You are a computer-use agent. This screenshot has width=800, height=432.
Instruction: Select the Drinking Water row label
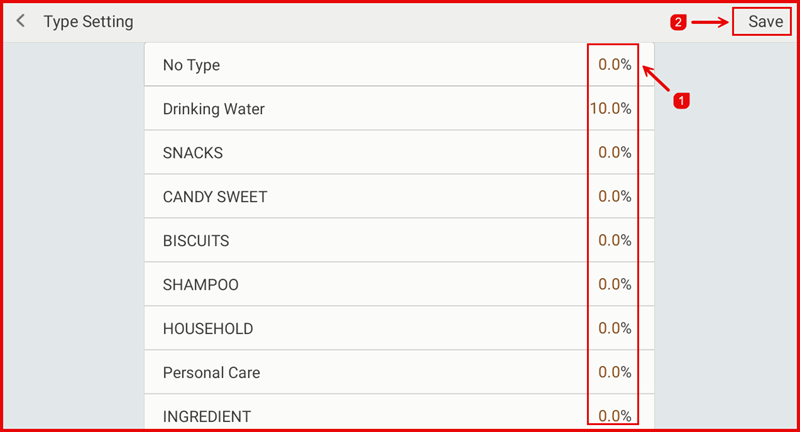pos(213,108)
